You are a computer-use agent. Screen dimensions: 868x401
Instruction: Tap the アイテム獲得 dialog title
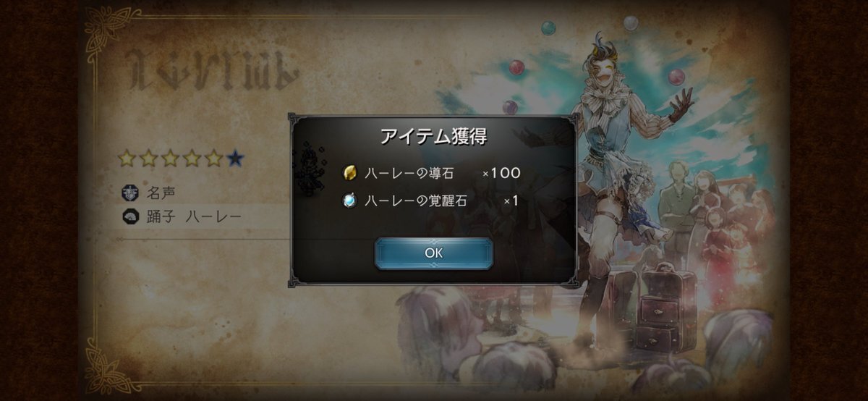(x=433, y=138)
